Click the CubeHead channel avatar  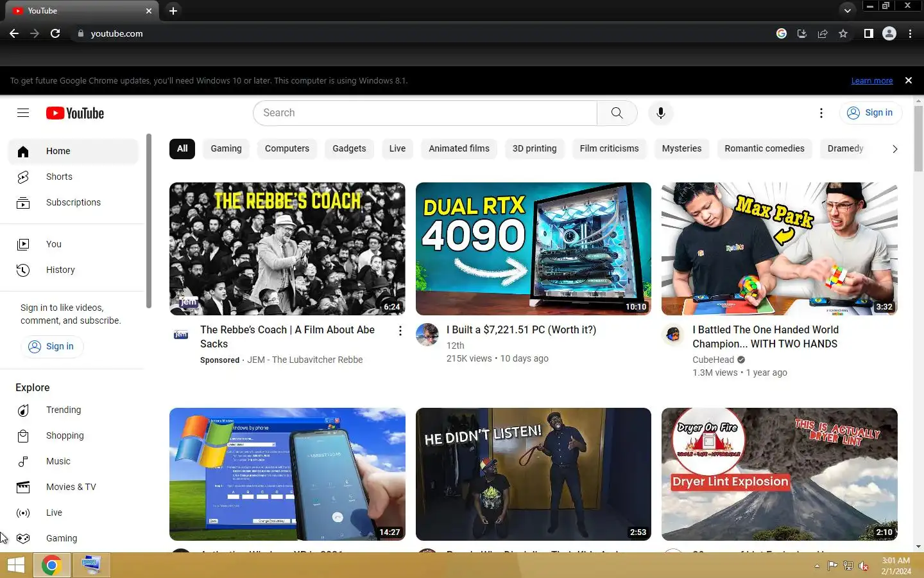(x=673, y=335)
